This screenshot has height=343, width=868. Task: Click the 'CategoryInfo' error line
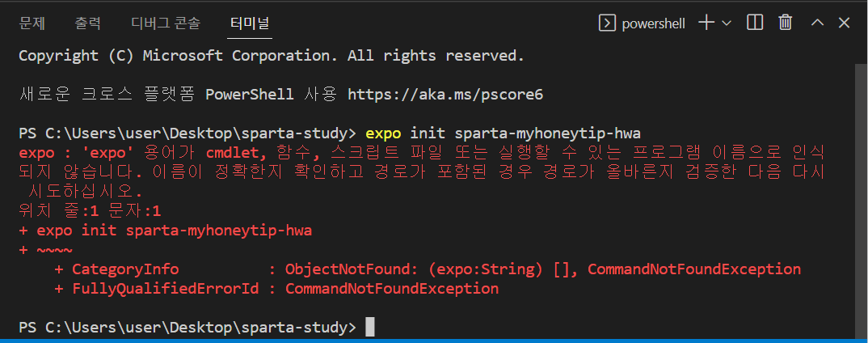click(428, 270)
